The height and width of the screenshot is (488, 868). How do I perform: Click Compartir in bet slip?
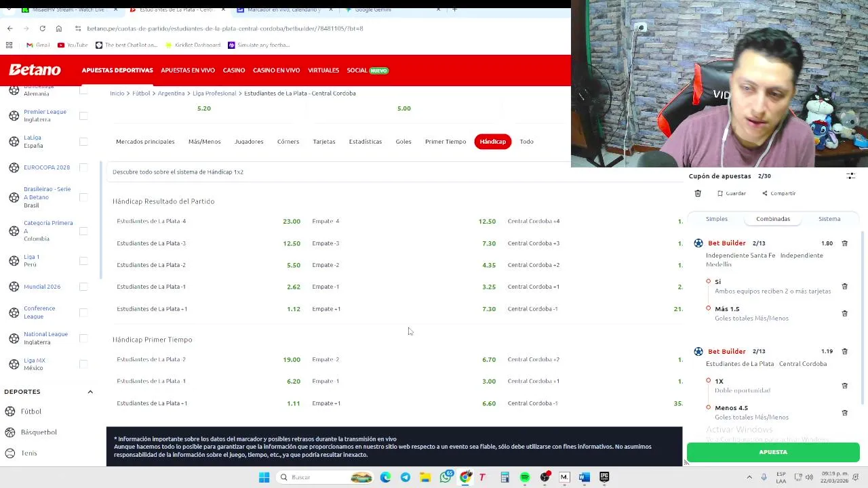pyautogui.click(x=778, y=193)
